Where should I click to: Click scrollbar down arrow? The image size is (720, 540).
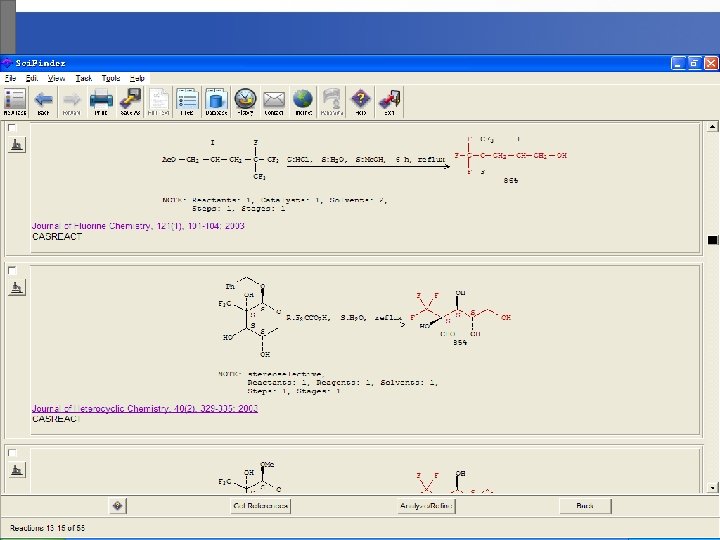pyautogui.click(x=712, y=488)
